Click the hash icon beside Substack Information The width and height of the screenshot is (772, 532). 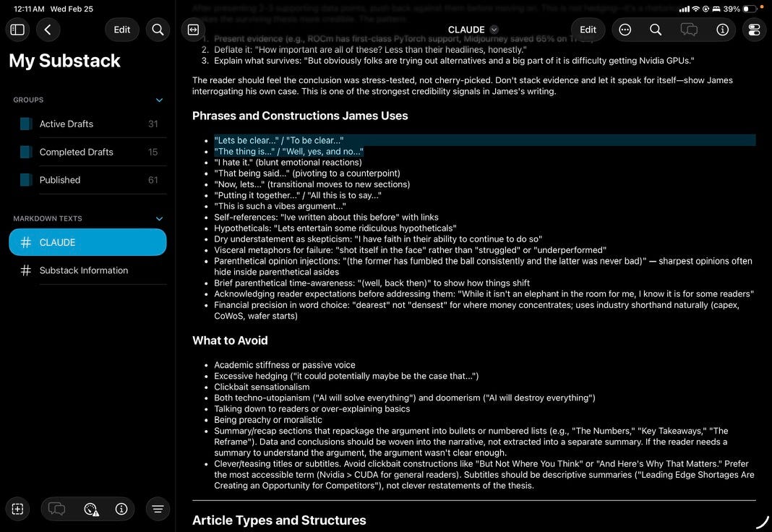(25, 270)
